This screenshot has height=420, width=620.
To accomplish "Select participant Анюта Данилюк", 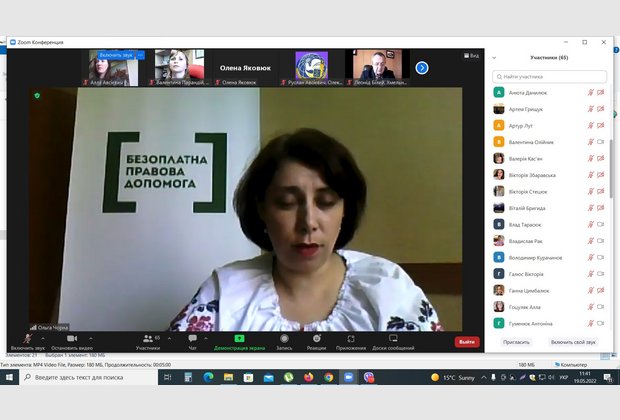I will click(549, 93).
